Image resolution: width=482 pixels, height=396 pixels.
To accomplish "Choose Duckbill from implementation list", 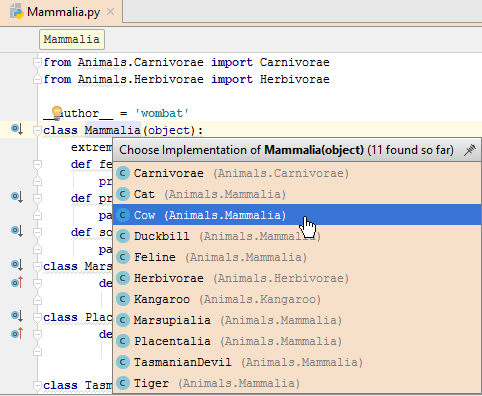I will pyautogui.click(x=297, y=236).
